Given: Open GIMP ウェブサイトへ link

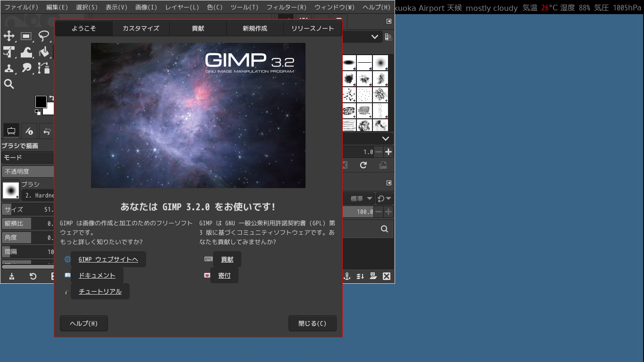Looking at the screenshot, I should click(x=108, y=259).
